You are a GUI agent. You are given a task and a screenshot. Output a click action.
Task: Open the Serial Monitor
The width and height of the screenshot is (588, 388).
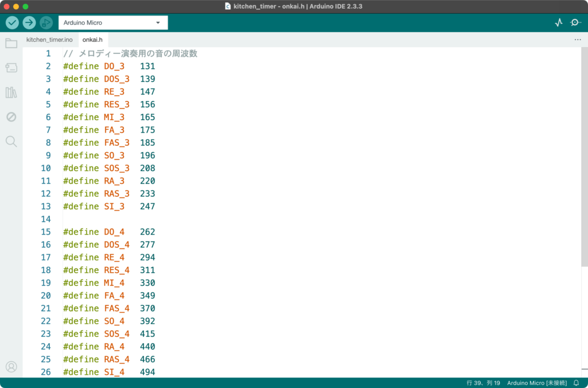[575, 22]
